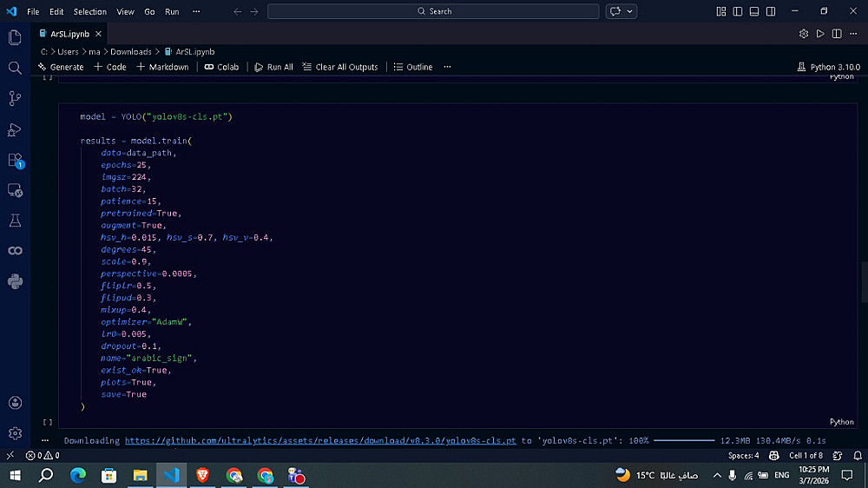This screenshot has height=488, width=868.
Task: Open the Extensions view with badge
Action: click(15, 160)
